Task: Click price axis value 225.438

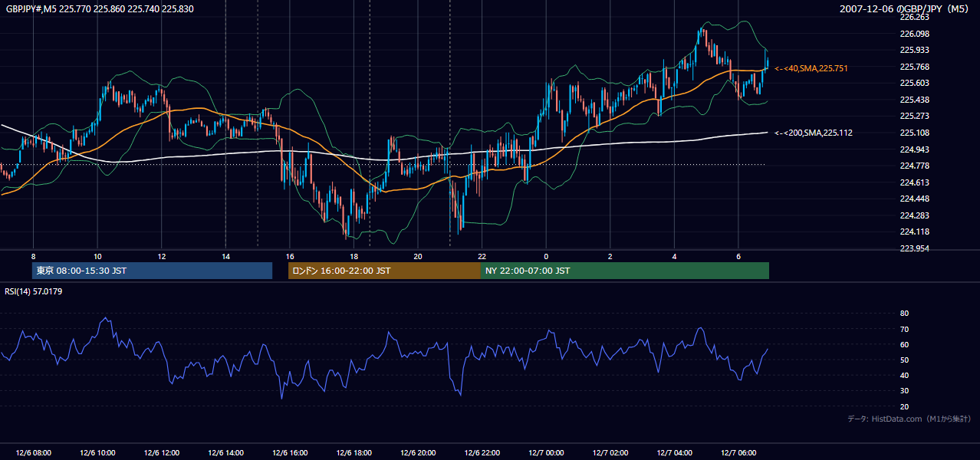Action: [914, 100]
